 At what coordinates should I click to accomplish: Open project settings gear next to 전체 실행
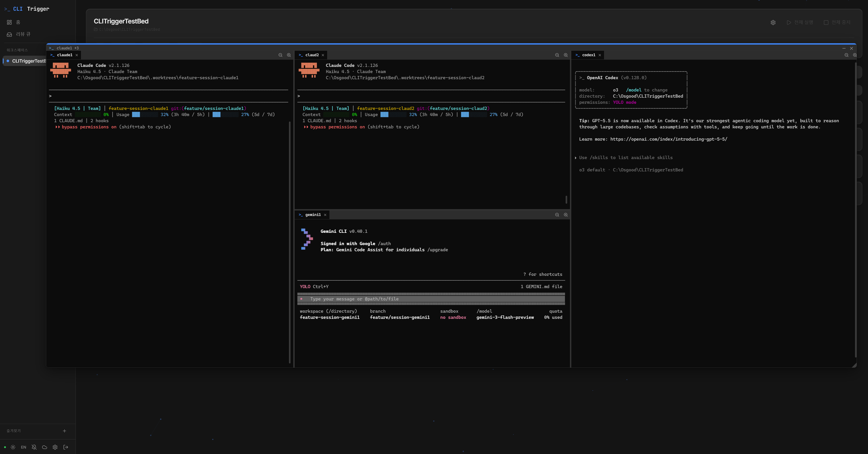pyautogui.click(x=773, y=23)
